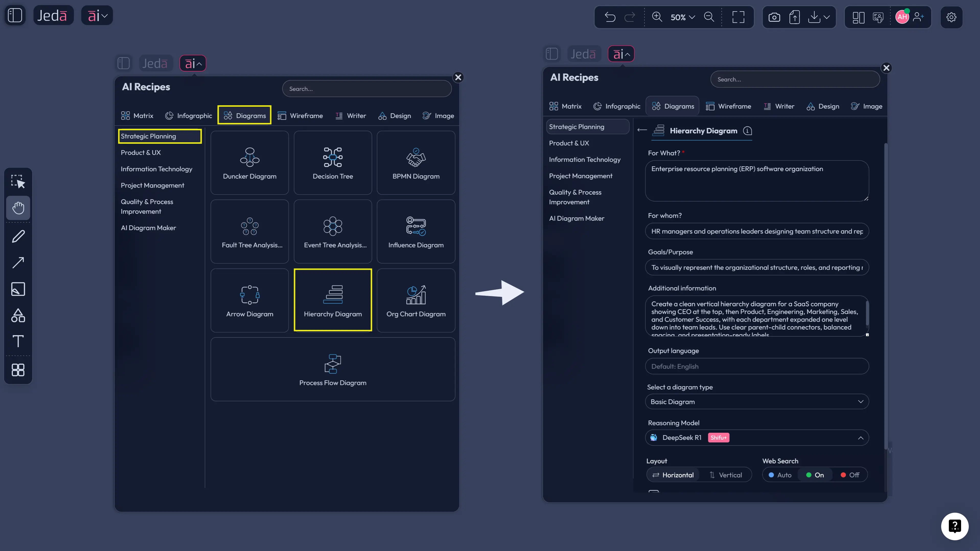980x551 pixels.
Task: Switch to the Wireframe tab in left panel
Action: [300, 116]
